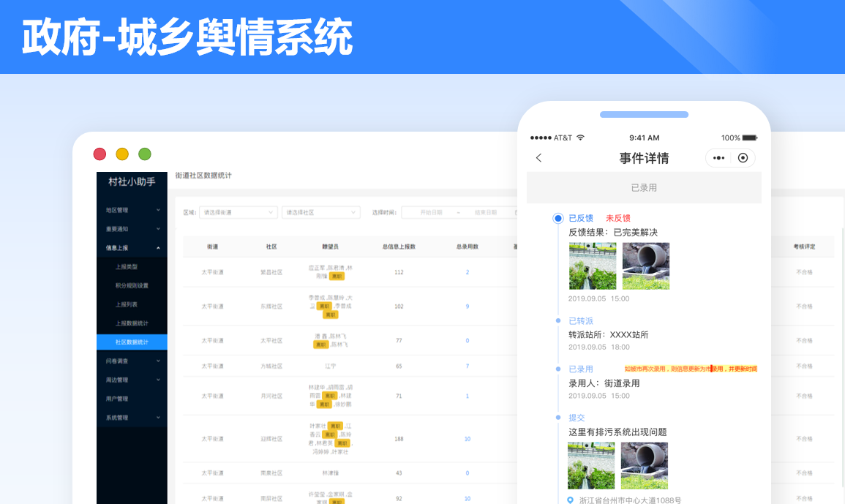Open the feedback drain pipe photo
The image size is (845, 504).
(645, 266)
